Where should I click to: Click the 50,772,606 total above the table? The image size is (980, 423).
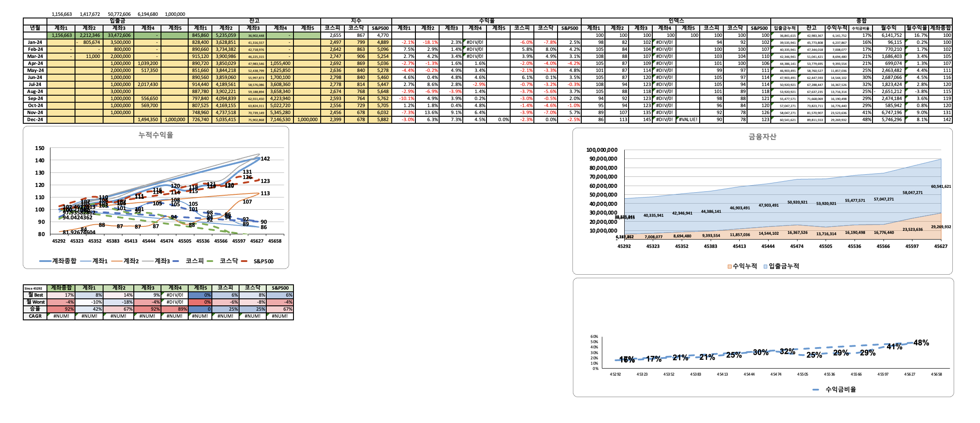pos(119,14)
